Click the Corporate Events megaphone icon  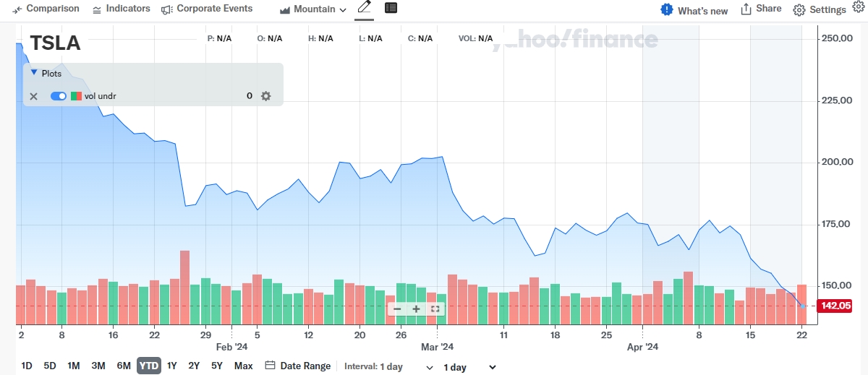point(166,9)
